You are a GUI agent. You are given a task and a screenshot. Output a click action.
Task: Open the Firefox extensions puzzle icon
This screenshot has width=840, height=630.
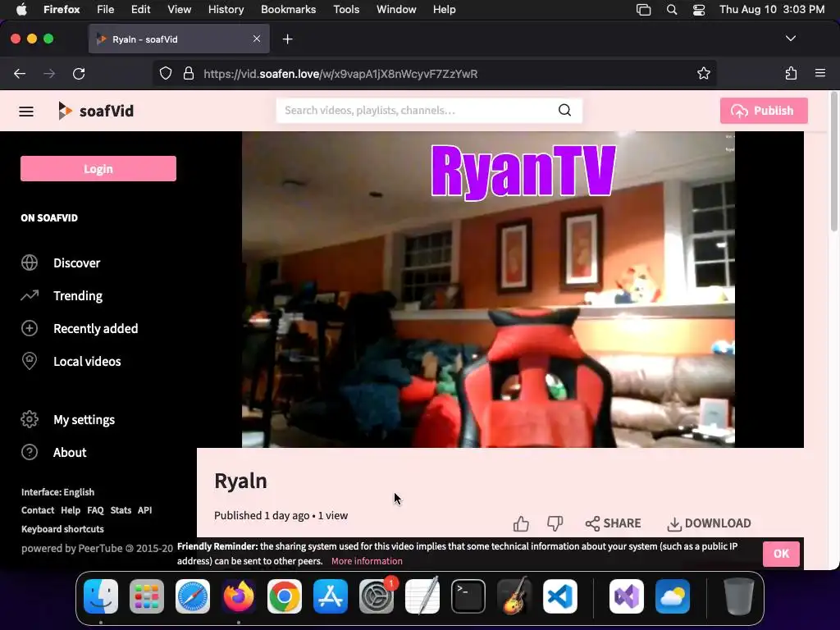click(791, 73)
